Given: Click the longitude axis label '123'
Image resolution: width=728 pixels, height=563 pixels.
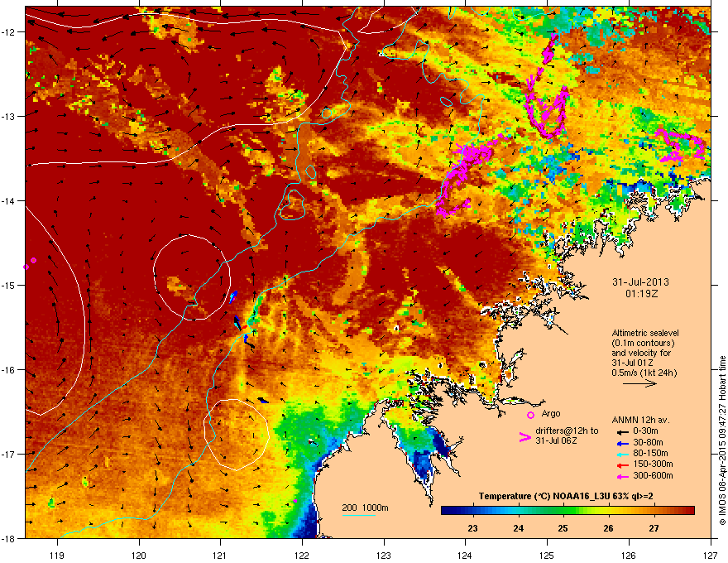Looking at the screenshot, I should 384,555.
